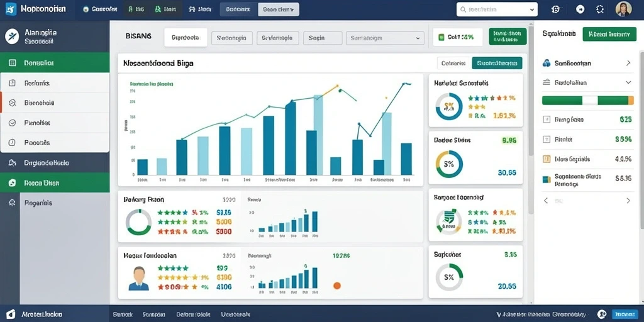This screenshot has height=322, width=644.
Task: Click the gear settings icon in top bar
Action: pyautogui.click(x=600, y=9)
